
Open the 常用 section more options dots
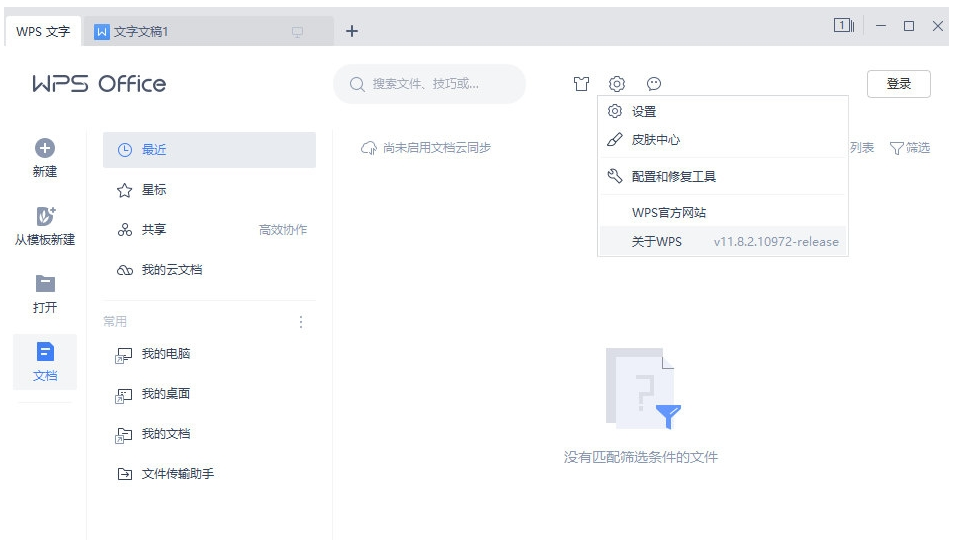click(x=301, y=322)
